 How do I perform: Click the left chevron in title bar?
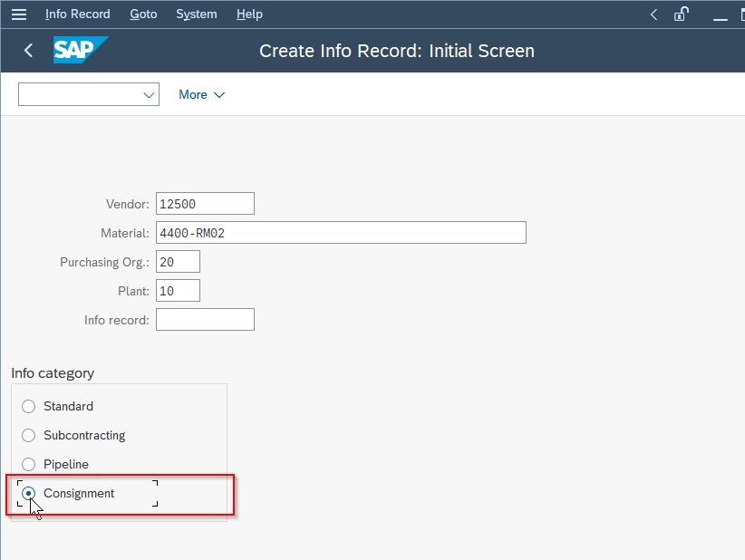coord(653,14)
